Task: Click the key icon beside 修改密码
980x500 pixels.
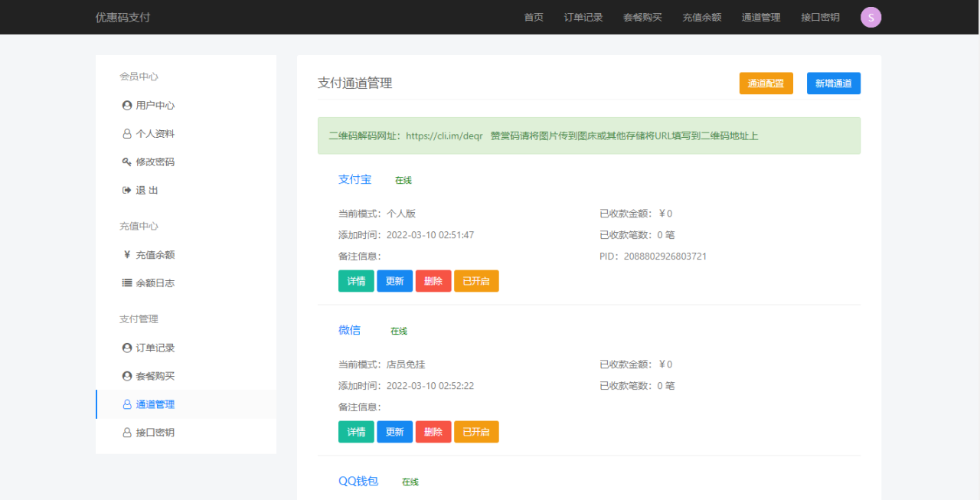Action: (127, 162)
